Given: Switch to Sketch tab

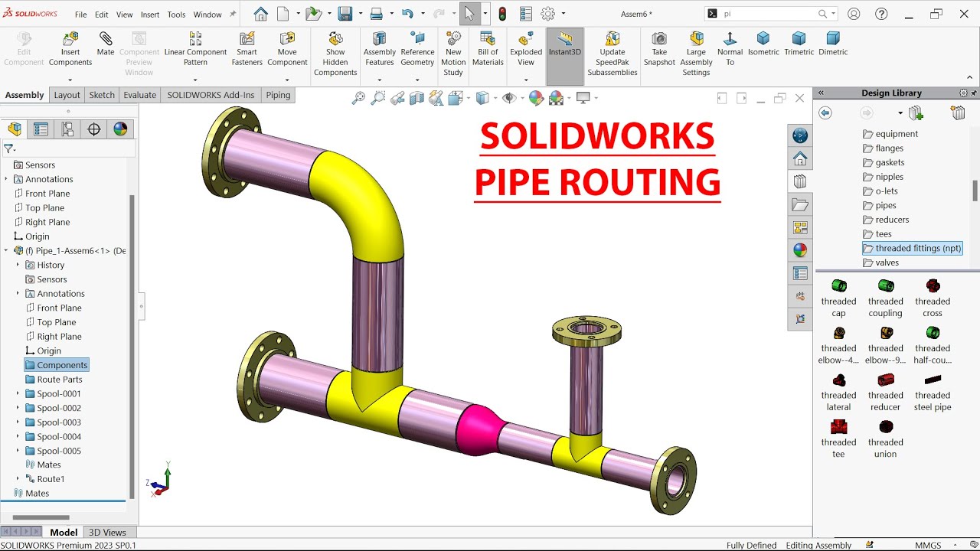Looking at the screenshot, I should click(x=102, y=95).
